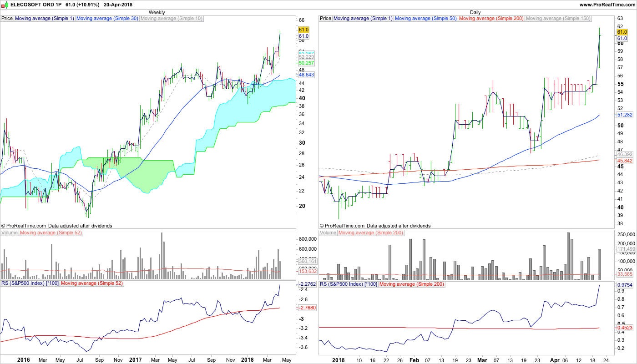Click the 360,161 weekly volume value tag
The width and height of the screenshot is (637, 364).
[307, 262]
